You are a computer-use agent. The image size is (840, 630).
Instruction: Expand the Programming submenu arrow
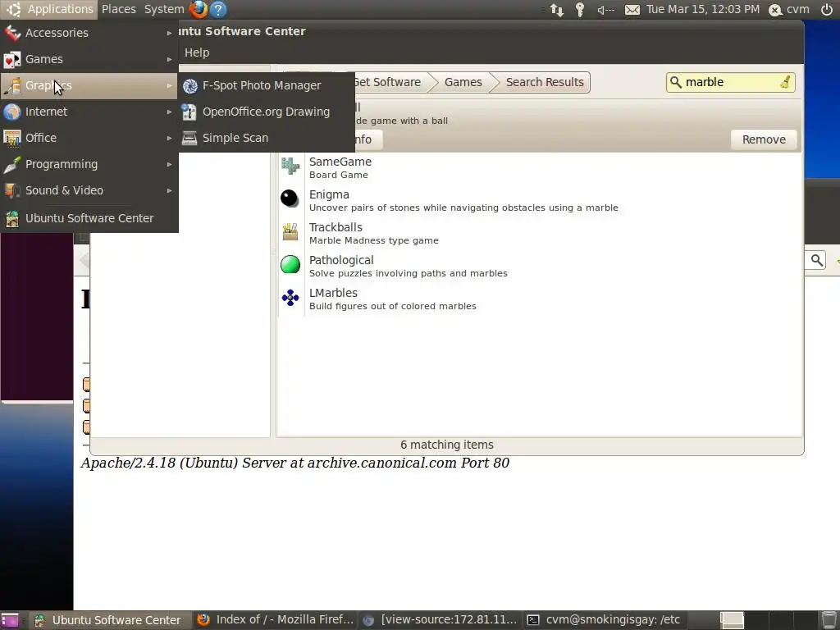point(169,164)
